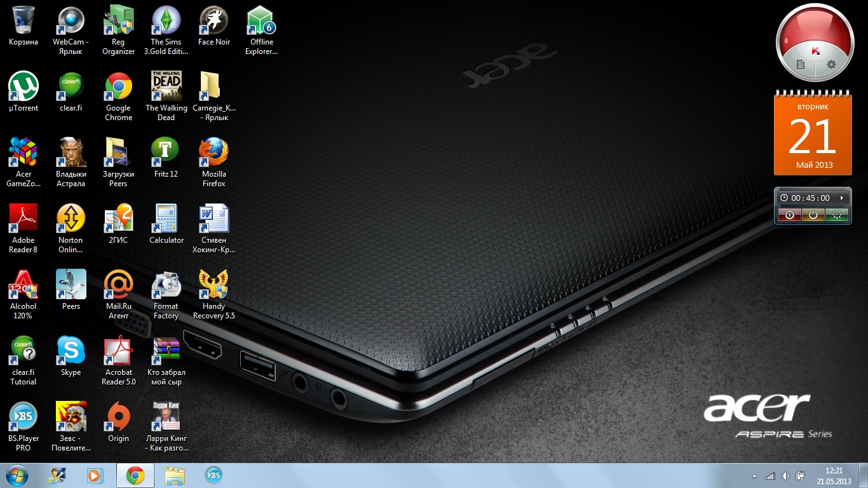The height and width of the screenshot is (488, 868).
Task: Select the Carnegie_K folder shortcut
Action: point(214,97)
